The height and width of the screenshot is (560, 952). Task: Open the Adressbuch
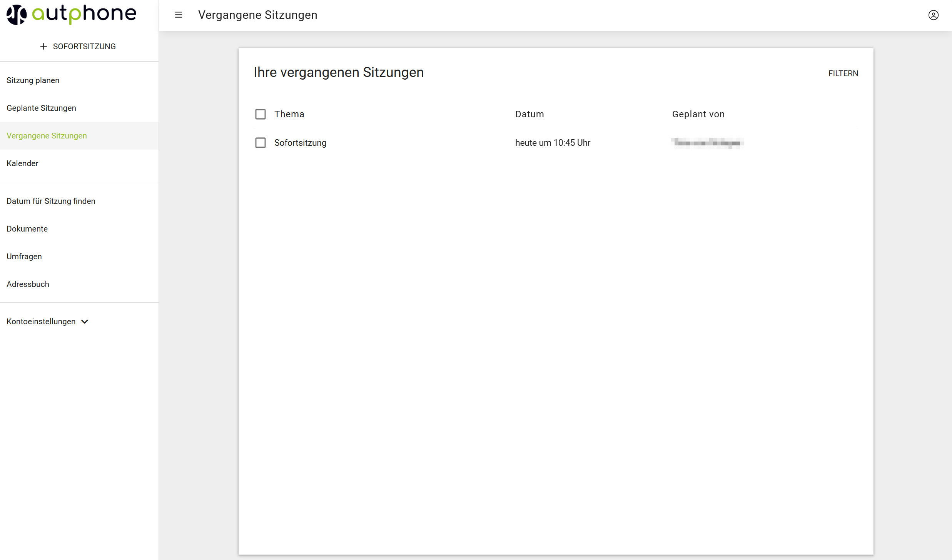(28, 284)
